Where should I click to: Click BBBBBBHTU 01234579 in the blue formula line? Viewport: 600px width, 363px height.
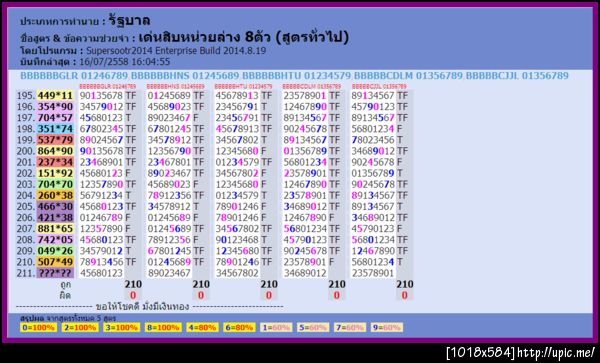(297, 76)
